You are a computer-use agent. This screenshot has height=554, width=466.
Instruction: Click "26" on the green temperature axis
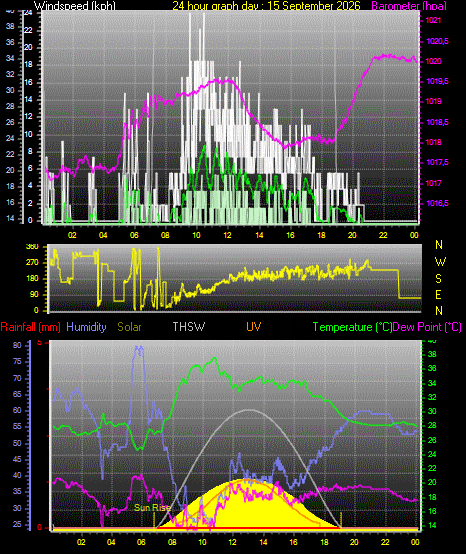coord(432,441)
